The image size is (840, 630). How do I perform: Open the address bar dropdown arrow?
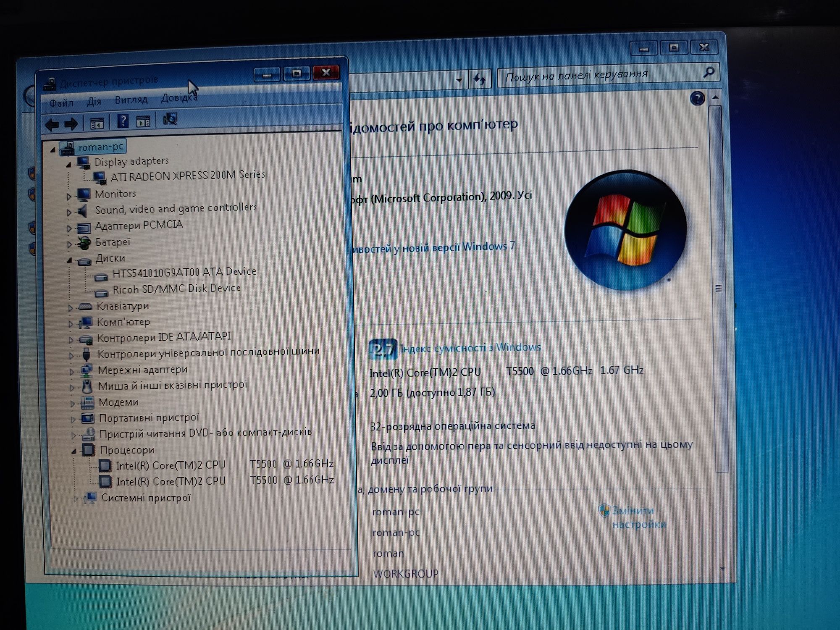(x=459, y=80)
